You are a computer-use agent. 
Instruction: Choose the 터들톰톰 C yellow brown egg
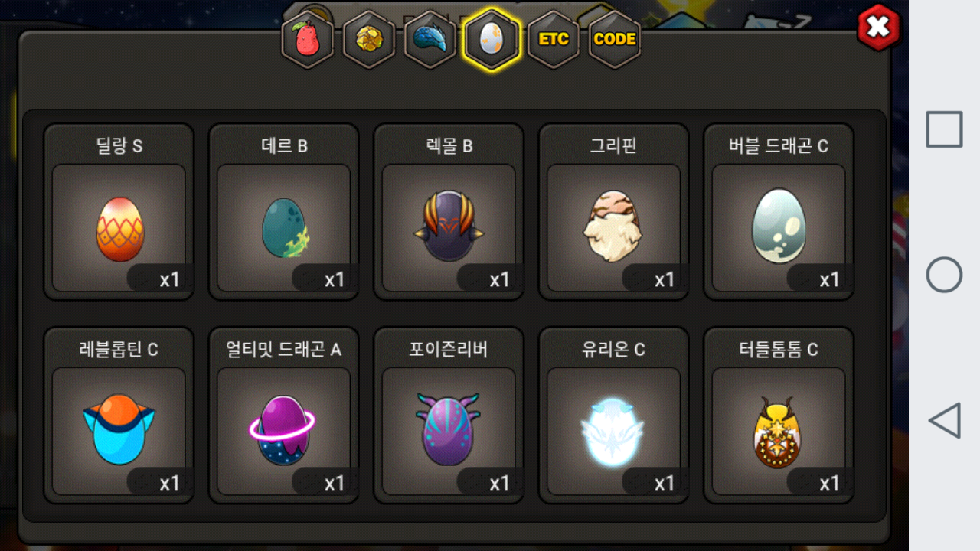[x=779, y=416]
